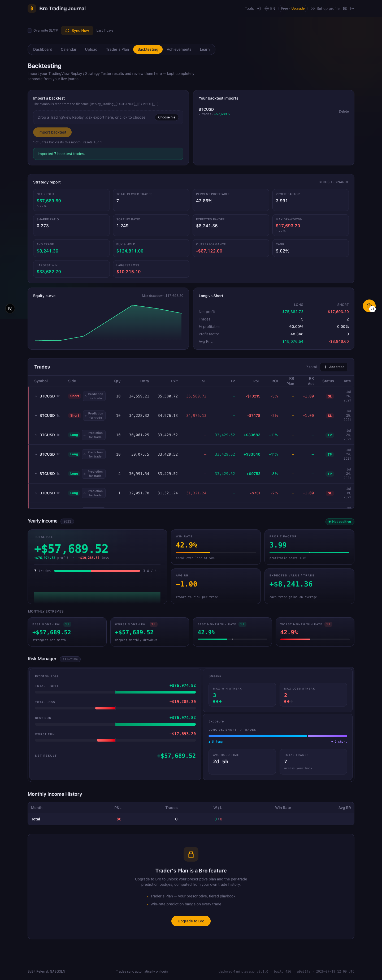The image size is (382, 980).
Task: Click the Import backtest button
Action: [53, 132]
